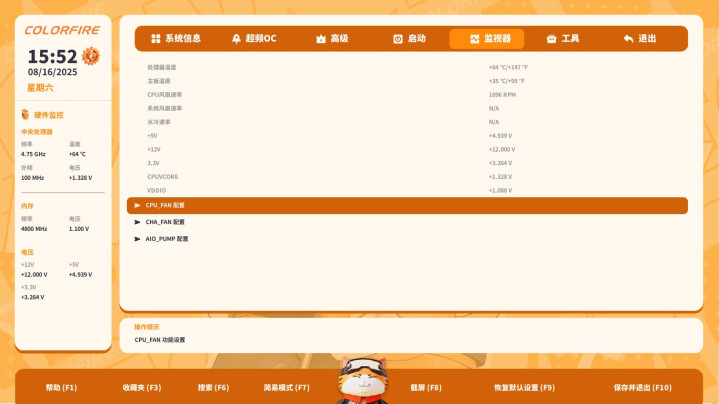This screenshot has width=719, height=404.
Task: Open the 工具 tab
Action: [563, 39]
